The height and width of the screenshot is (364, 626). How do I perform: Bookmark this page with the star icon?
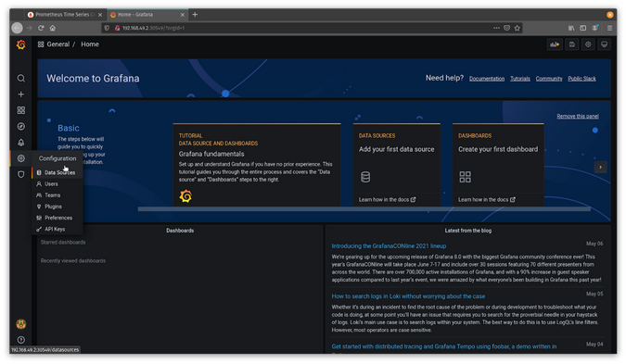coord(517,28)
